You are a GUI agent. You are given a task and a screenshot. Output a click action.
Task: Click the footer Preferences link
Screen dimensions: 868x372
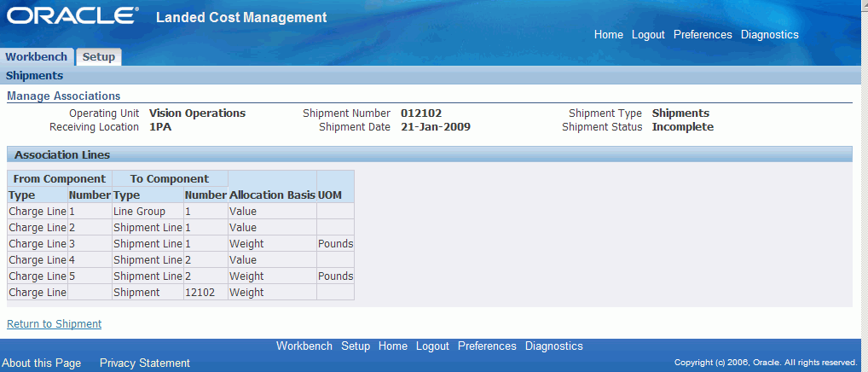point(487,346)
